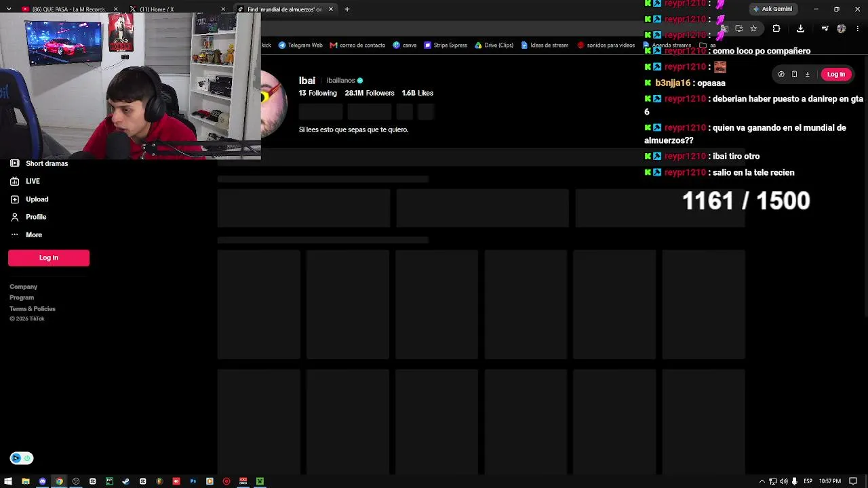Open the Upload page icon in sidebar
The width and height of the screenshot is (868, 488).
click(15, 199)
